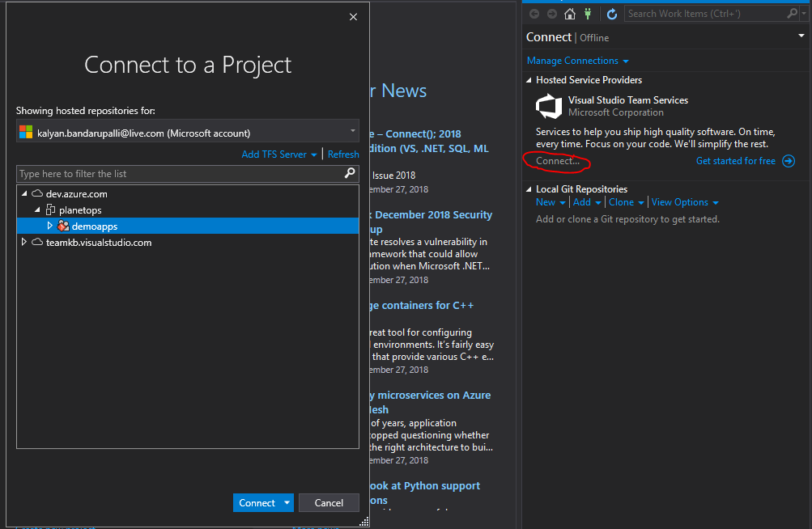
Task: Click the Cancel button
Action: (329, 502)
